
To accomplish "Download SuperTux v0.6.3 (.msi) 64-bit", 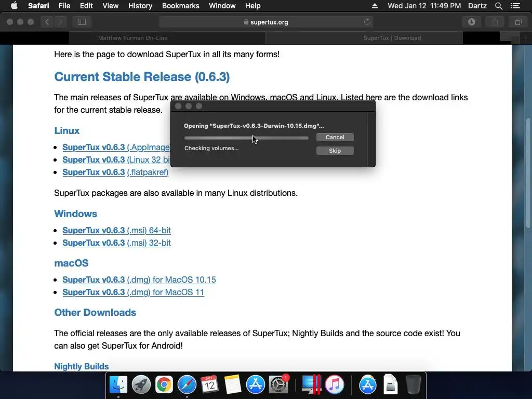I will (116, 230).
